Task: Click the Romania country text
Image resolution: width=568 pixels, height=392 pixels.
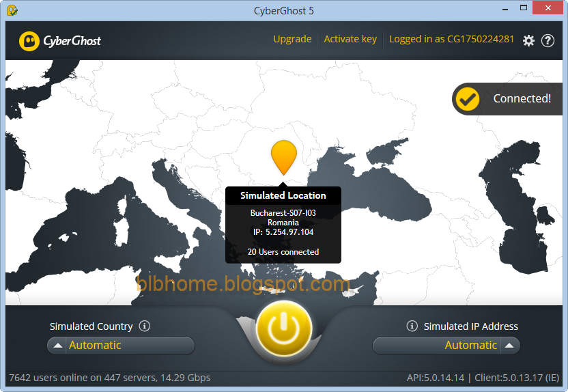Action: tap(283, 223)
